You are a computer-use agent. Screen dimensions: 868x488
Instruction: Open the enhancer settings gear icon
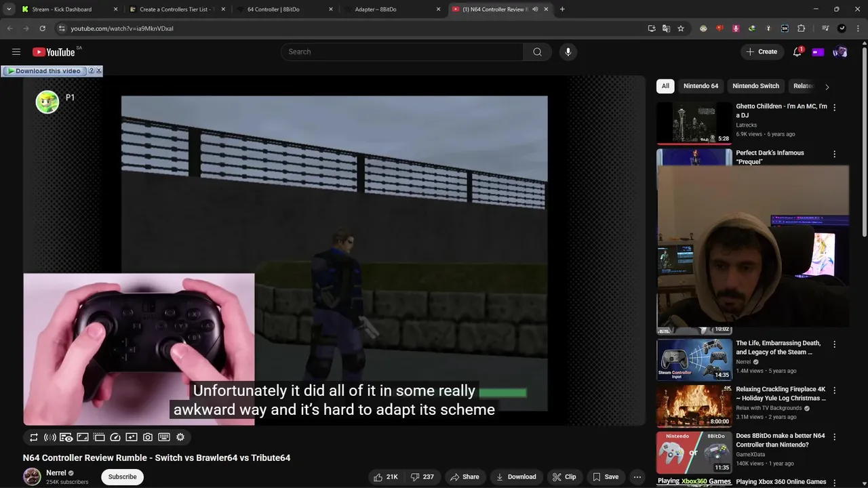tap(180, 437)
